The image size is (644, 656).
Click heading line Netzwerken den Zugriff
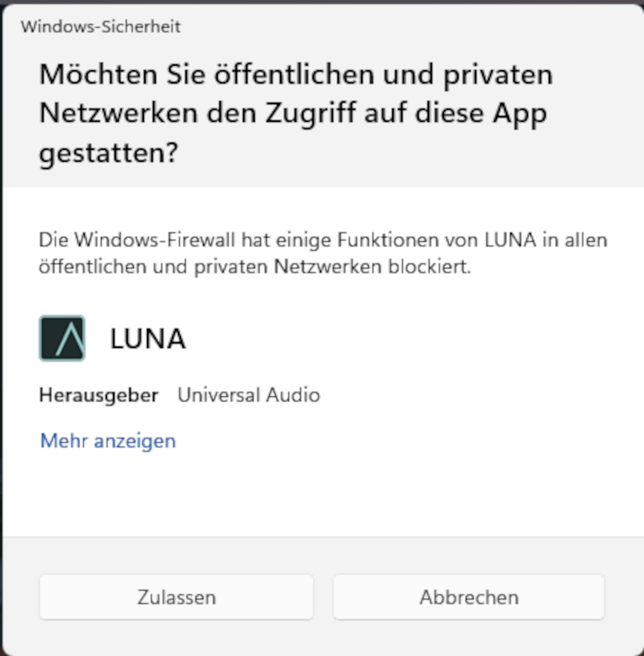(293, 113)
